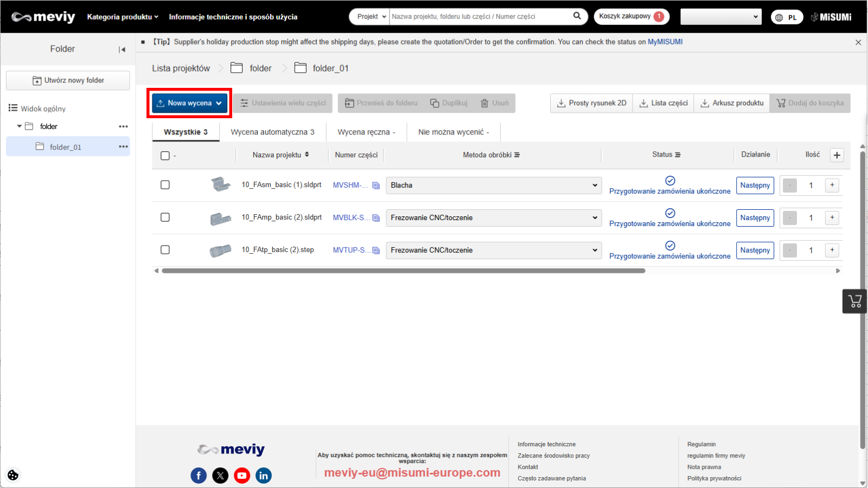Click the horizontal scrollbar under the table
This screenshot has height=488, width=868.
(403, 271)
